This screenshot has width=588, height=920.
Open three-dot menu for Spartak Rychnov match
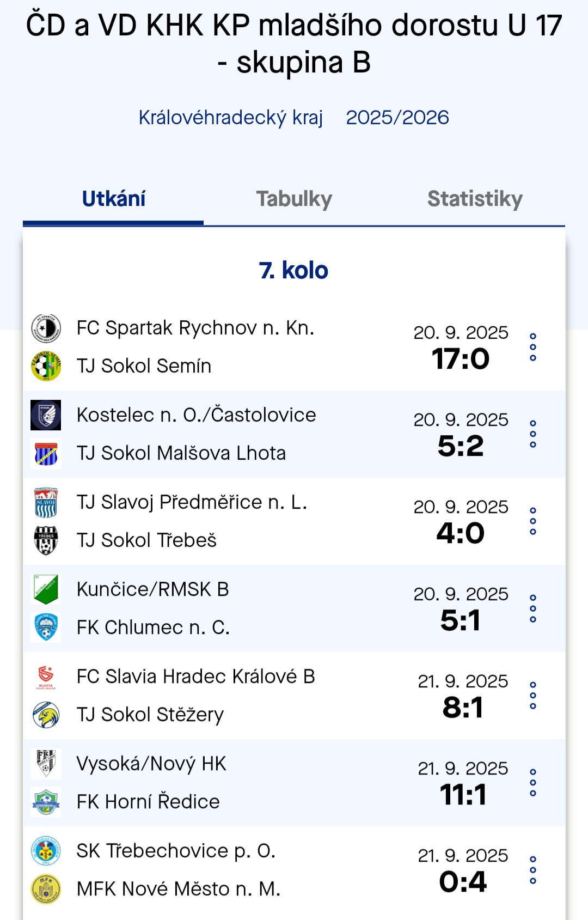(533, 347)
